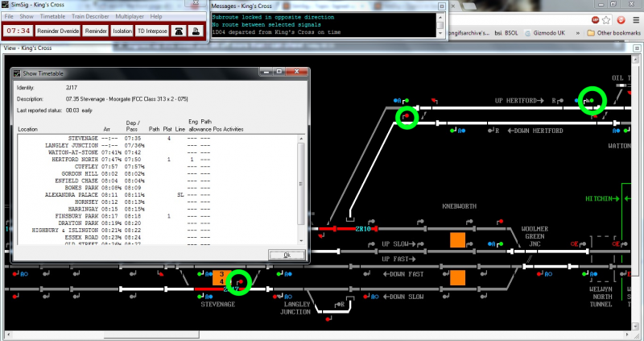Open the Help menu
Viewport: 644px width, 341px height.
[156, 16]
